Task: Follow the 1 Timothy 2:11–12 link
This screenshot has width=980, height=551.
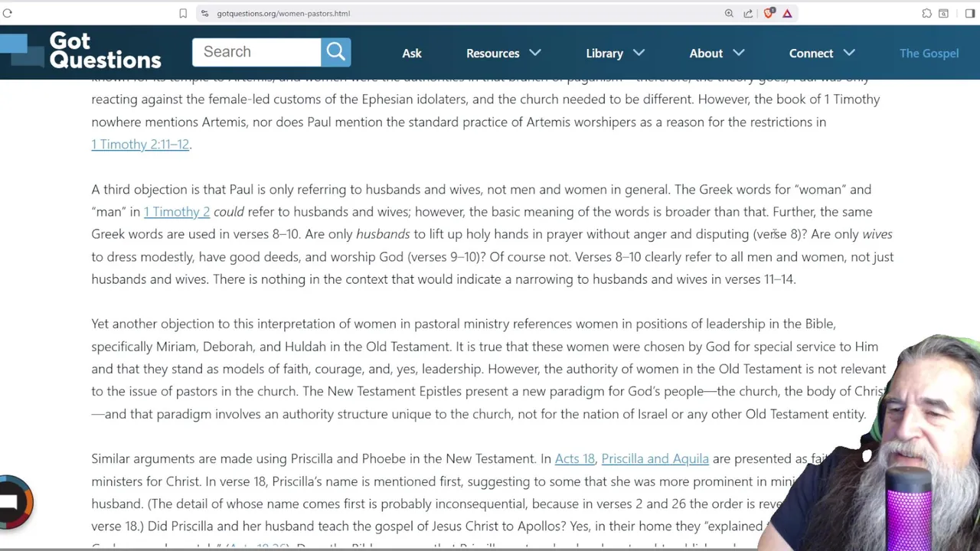Action: [x=140, y=144]
